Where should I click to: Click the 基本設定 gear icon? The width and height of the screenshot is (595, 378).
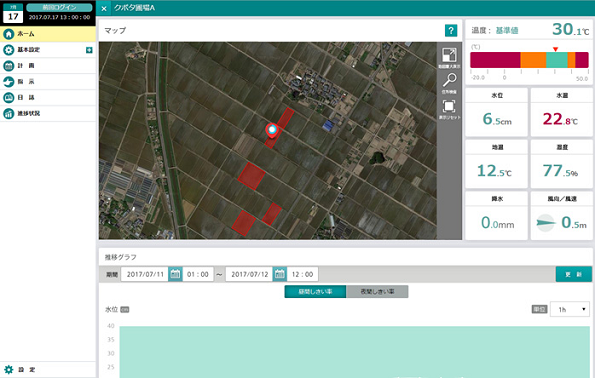pos(8,50)
